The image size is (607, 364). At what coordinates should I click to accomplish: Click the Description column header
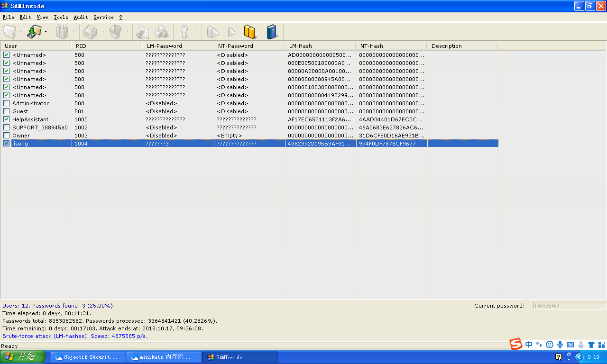(462, 46)
